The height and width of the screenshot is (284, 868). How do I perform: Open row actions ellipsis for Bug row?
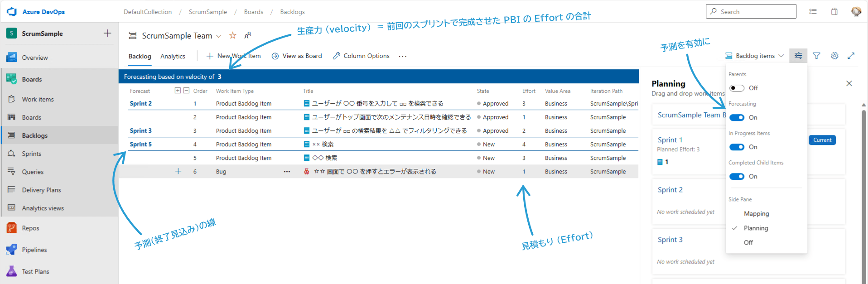pyautogui.click(x=287, y=172)
